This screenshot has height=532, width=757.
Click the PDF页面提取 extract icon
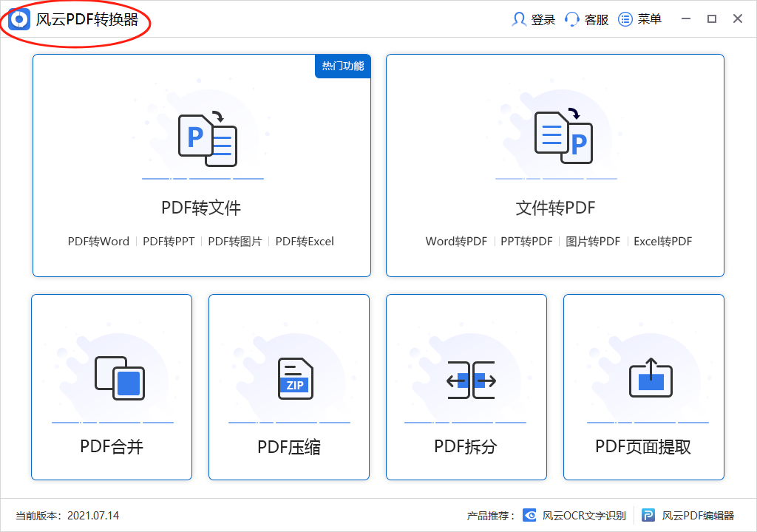651,378
